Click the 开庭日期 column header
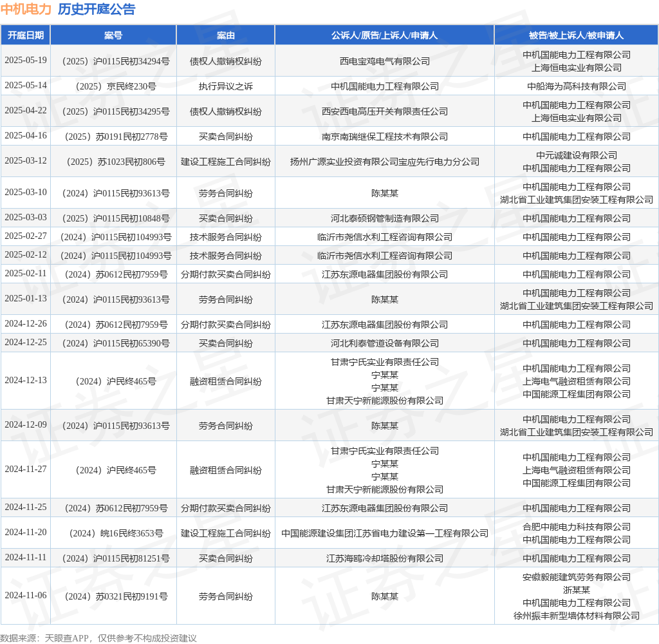This screenshot has width=659, height=644. coord(26,35)
